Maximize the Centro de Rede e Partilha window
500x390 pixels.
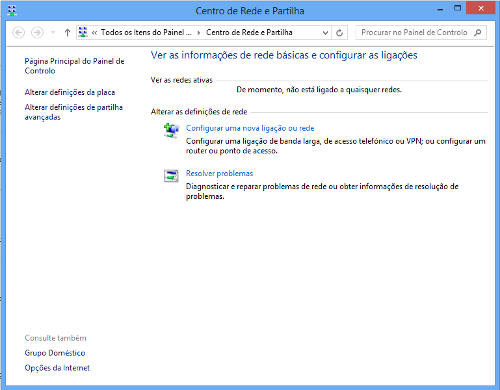tap(458, 8)
